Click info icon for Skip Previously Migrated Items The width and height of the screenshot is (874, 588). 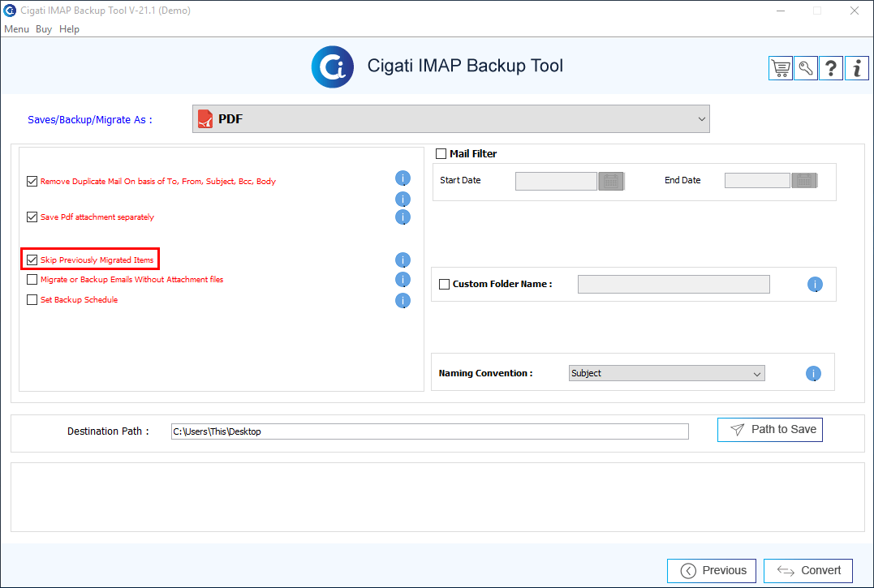[403, 260]
